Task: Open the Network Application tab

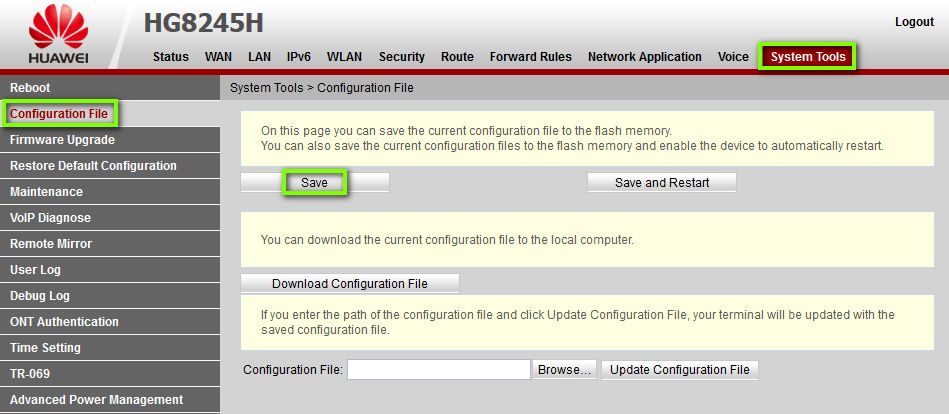Action: point(644,57)
